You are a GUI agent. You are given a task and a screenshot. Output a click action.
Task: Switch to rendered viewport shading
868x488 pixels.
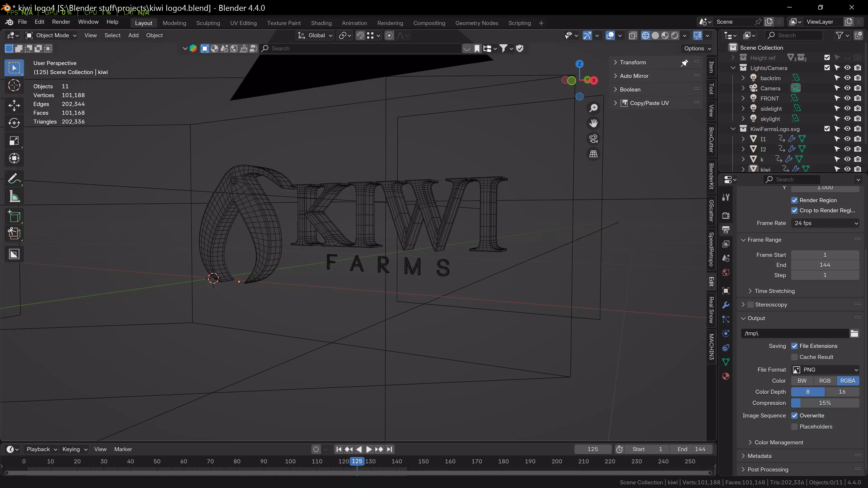coord(675,35)
